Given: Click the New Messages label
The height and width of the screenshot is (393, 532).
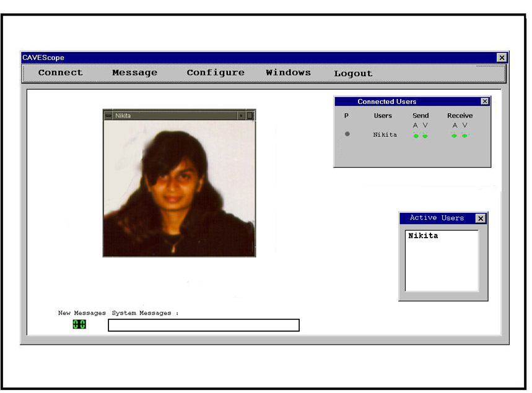Looking at the screenshot, I should click(x=82, y=313).
